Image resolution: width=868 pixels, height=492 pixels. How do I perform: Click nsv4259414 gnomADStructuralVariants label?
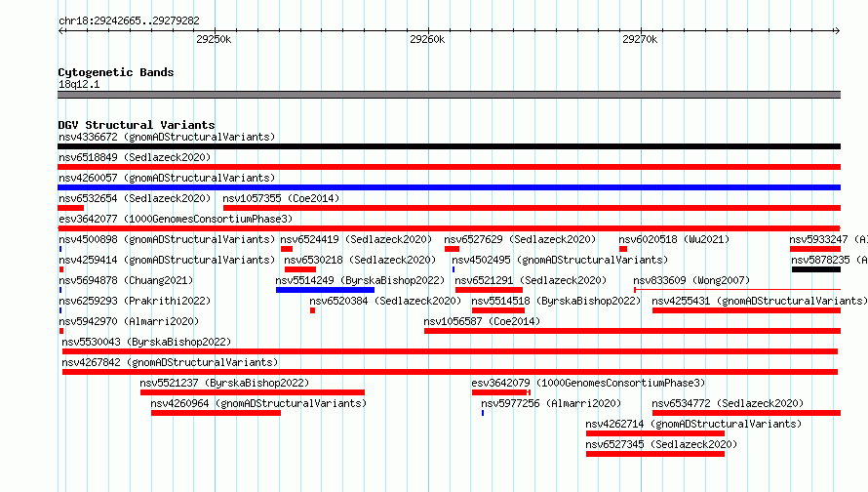(167, 260)
